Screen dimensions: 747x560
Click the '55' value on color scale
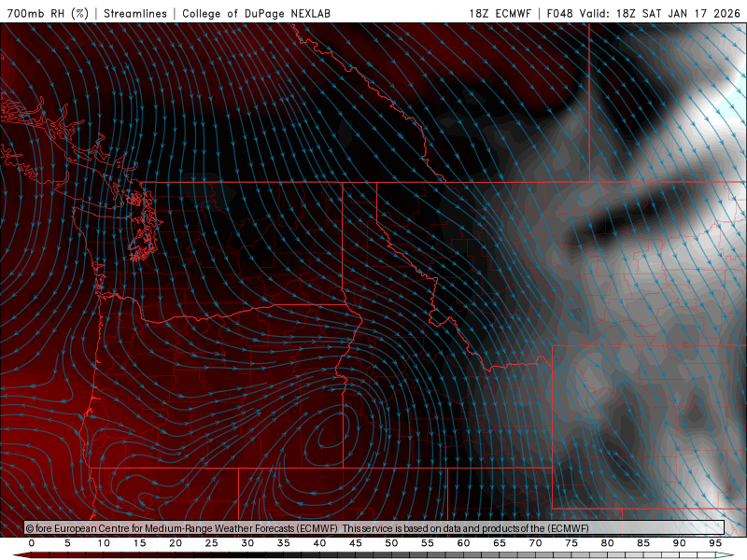428,543
